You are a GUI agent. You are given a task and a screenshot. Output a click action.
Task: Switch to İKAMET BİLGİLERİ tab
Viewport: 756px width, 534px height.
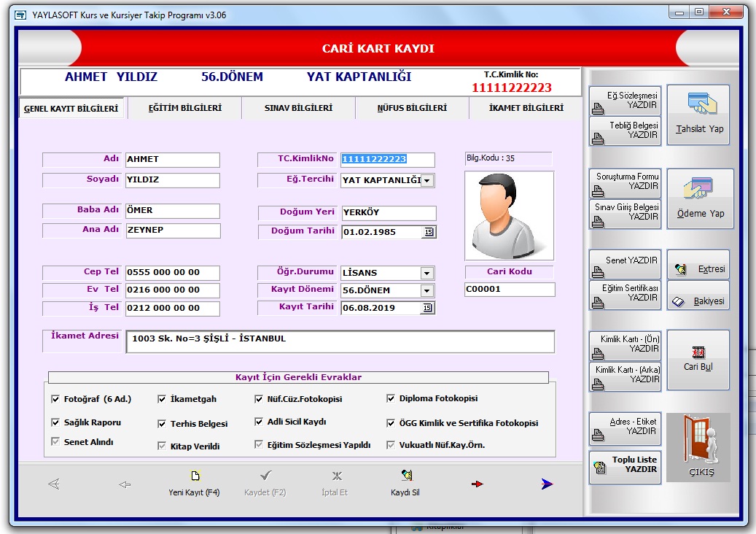click(x=526, y=107)
